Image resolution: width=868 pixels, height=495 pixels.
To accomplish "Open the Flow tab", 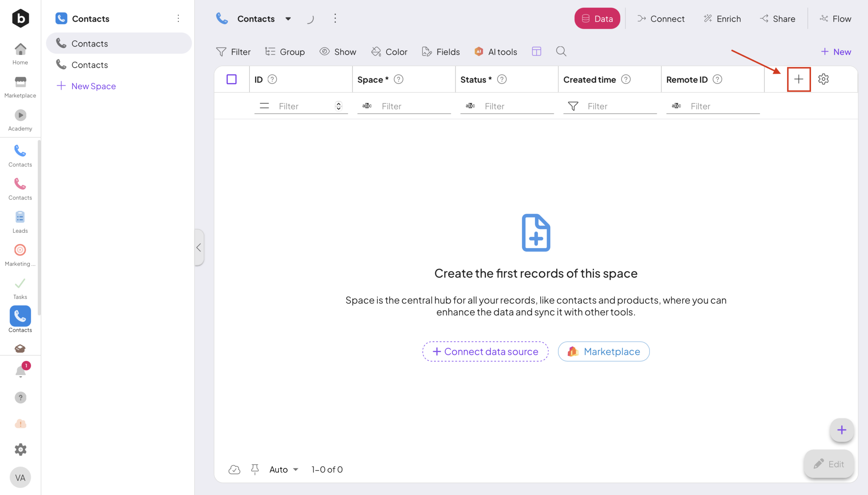I will tap(835, 19).
